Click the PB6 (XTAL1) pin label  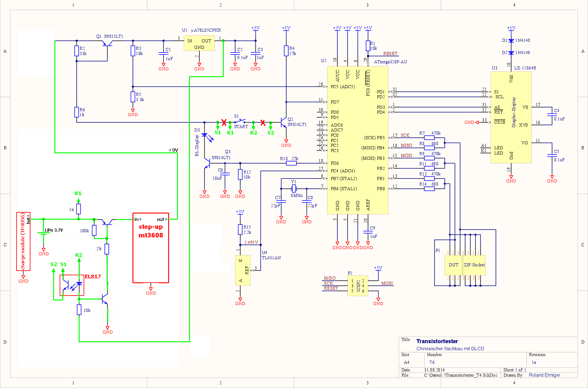(344, 189)
